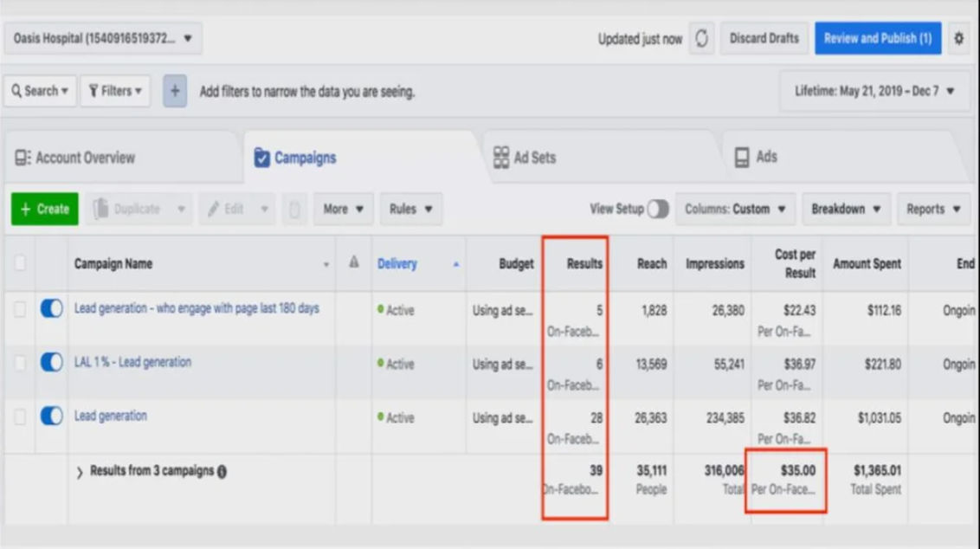The height and width of the screenshot is (549, 980).
Task: Open the settings gear icon
Action: point(958,39)
